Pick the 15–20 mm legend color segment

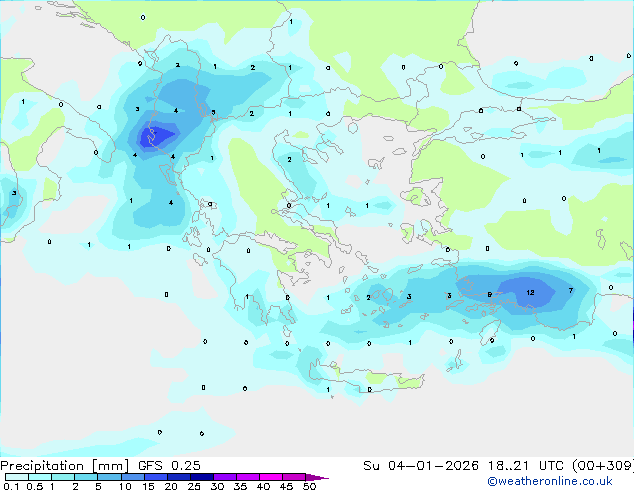point(155,477)
